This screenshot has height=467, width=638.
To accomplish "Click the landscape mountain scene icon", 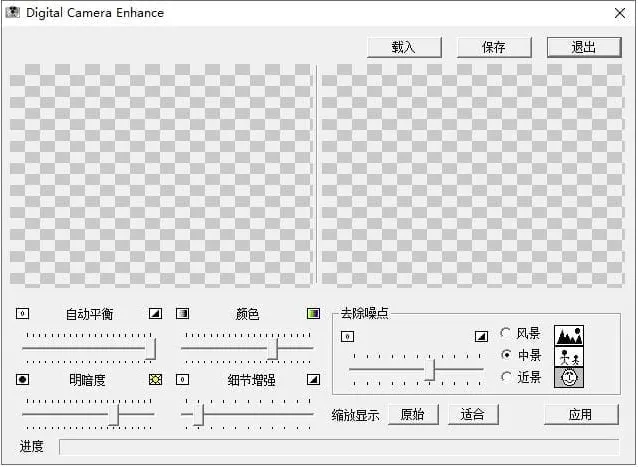I will pos(569,335).
